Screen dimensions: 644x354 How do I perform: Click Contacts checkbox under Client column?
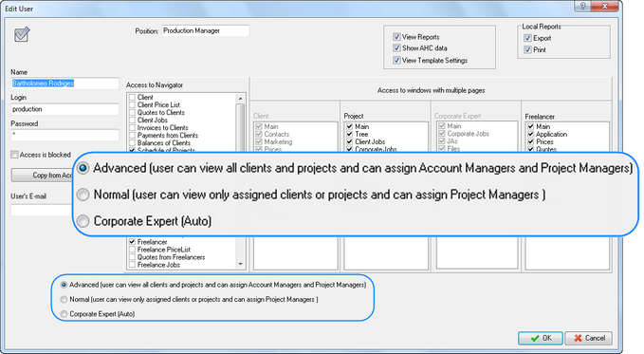point(259,135)
